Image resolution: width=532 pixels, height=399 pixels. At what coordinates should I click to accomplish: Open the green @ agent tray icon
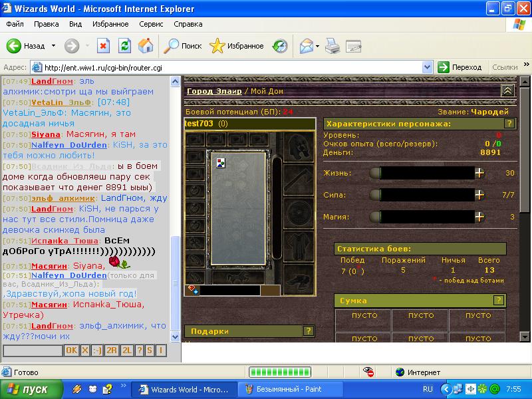point(495,389)
